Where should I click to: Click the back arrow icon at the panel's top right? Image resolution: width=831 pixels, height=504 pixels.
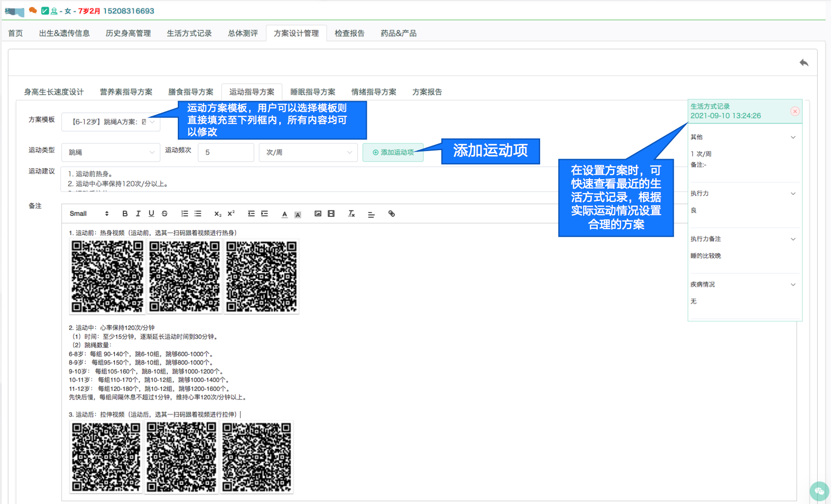[804, 63]
